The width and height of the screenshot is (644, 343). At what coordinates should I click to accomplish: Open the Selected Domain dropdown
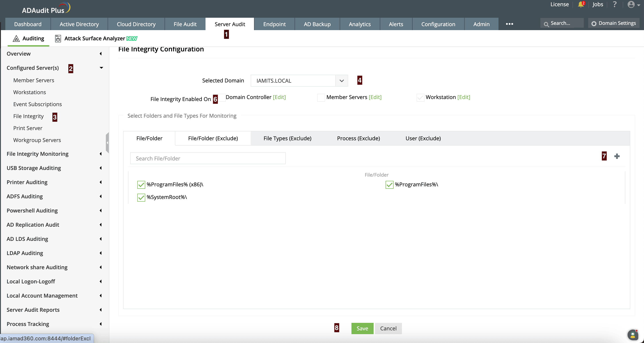pyautogui.click(x=341, y=81)
